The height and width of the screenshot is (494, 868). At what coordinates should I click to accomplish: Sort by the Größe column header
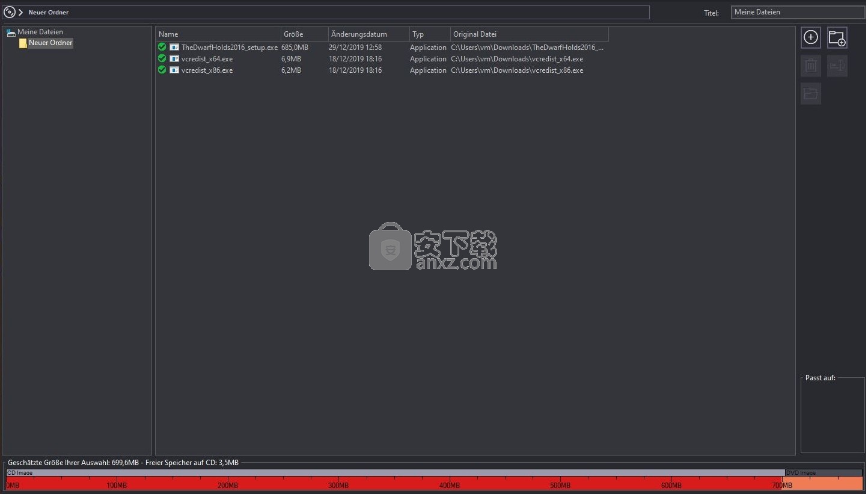[x=304, y=34]
